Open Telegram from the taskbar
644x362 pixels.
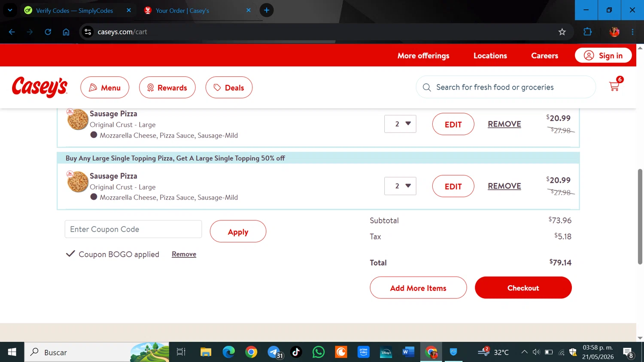click(274, 352)
